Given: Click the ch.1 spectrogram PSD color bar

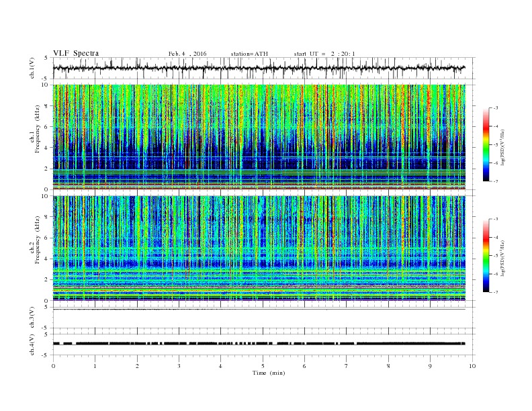Looking at the screenshot, I should coord(486,145).
